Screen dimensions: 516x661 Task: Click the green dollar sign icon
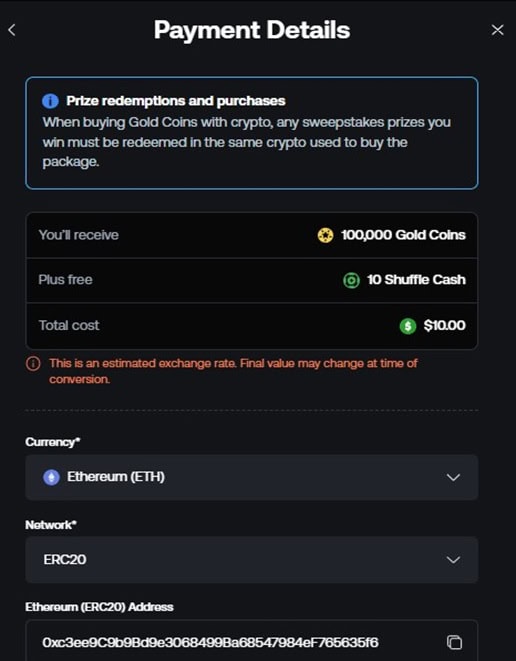[x=408, y=326]
